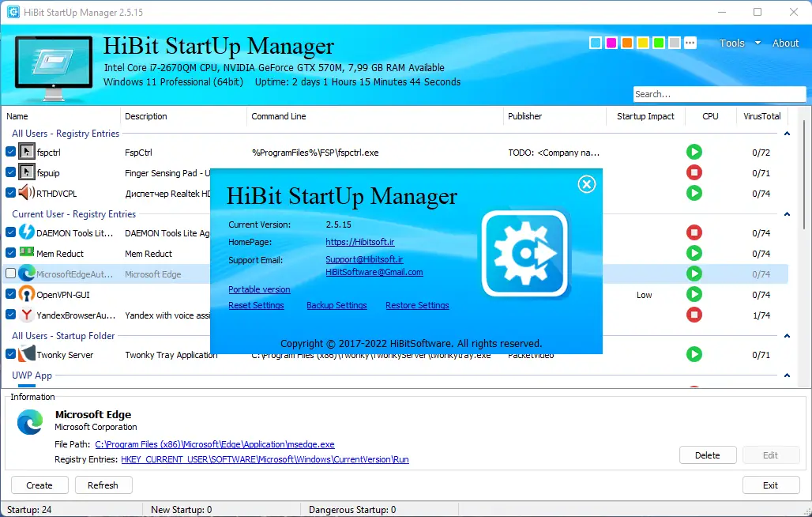Sort by VirusTotal column header
This screenshot has width=812, height=517.
pos(761,116)
